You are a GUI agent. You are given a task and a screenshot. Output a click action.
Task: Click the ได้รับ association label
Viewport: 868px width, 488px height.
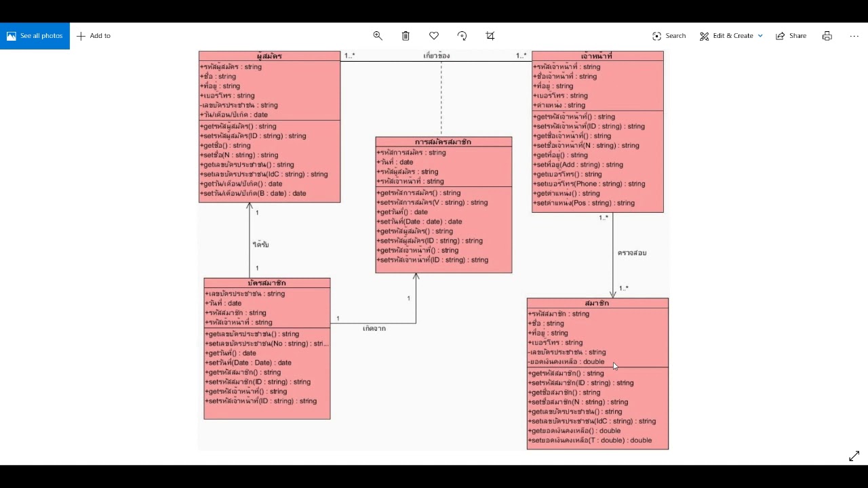pyautogui.click(x=261, y=245)
